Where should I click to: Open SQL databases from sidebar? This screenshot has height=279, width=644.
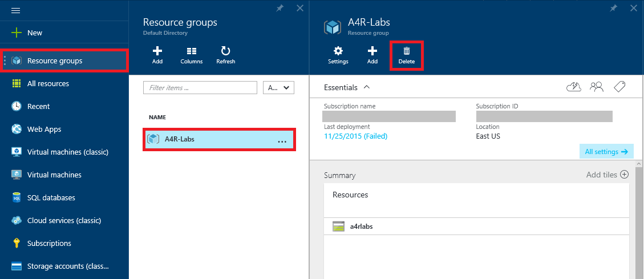point(51,198)
